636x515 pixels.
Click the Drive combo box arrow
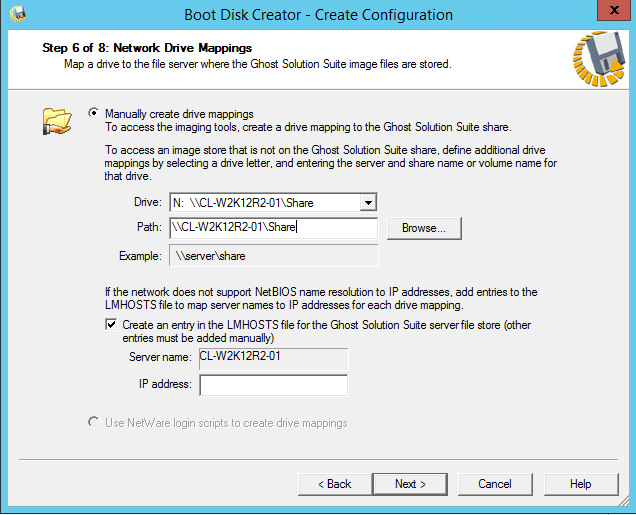(x=368, y=203)
